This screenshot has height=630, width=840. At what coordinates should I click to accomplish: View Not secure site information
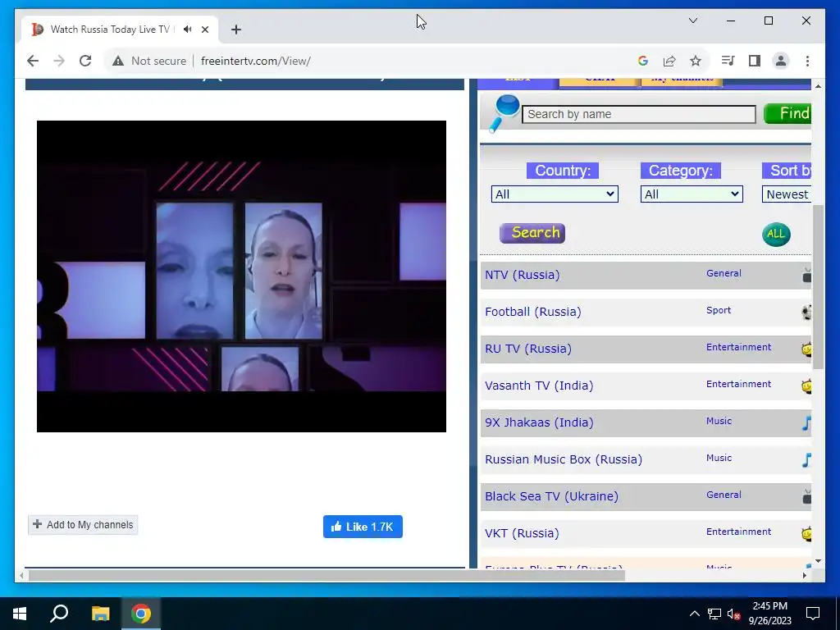pyautogui.click(x=149, y=61)
